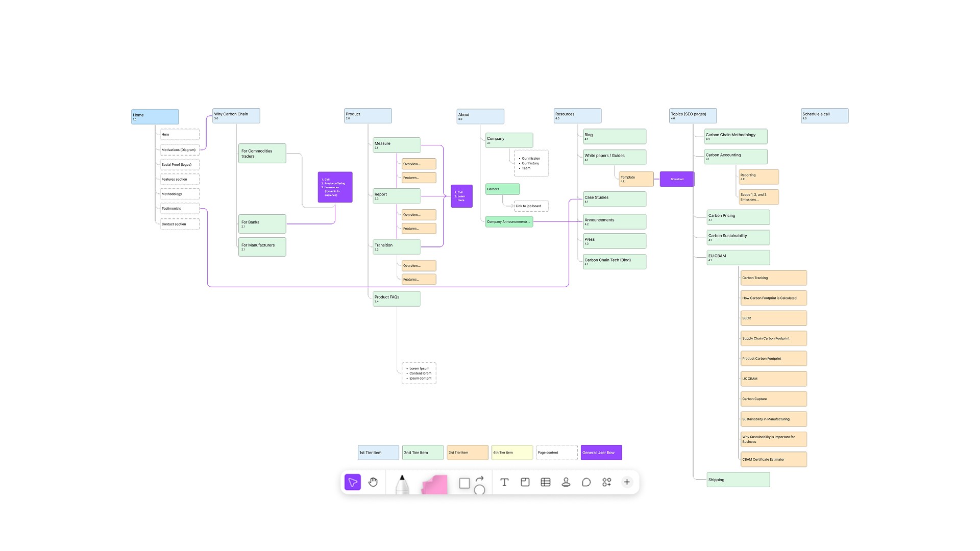Select the Schedule a call node
980x551 pixels.
coord(824,116)
